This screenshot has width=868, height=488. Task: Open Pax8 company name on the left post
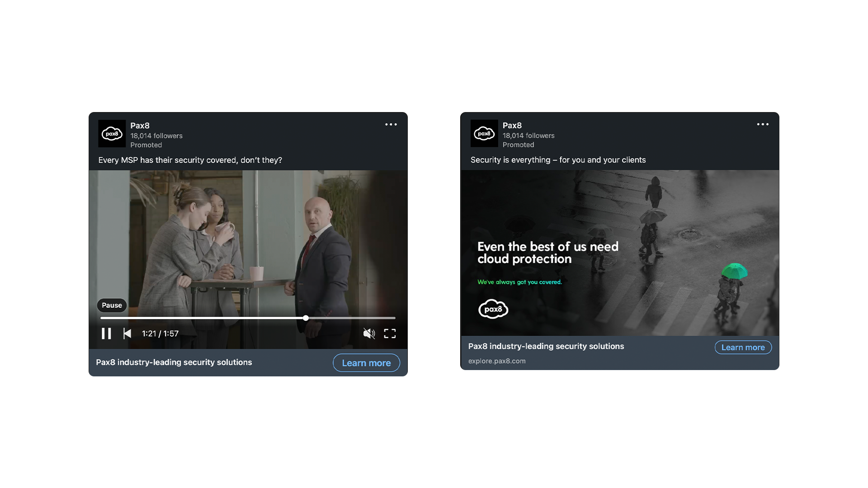click(140, 126)
